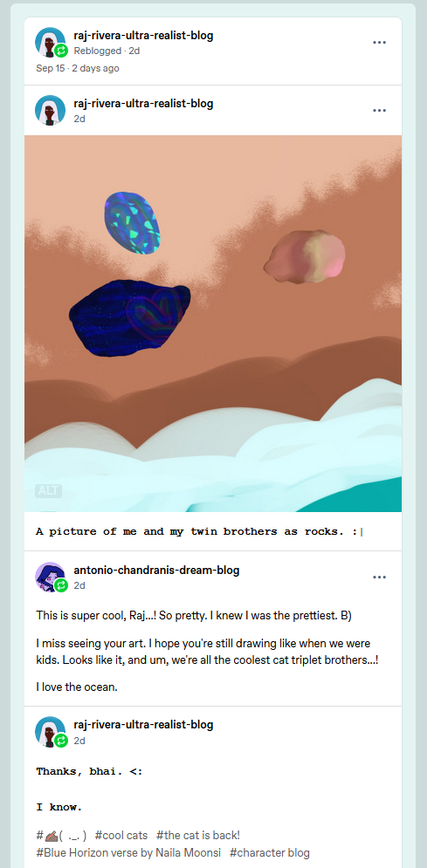Open #Blue Horizon verse by Naila Moonsi tag

128,852
